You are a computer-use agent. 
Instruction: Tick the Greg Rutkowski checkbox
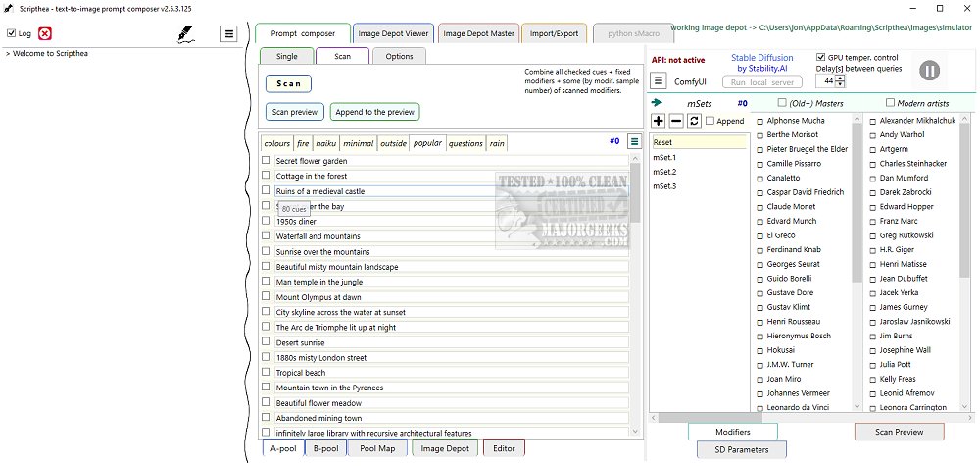pyautogui.click(x=872, y=235)
